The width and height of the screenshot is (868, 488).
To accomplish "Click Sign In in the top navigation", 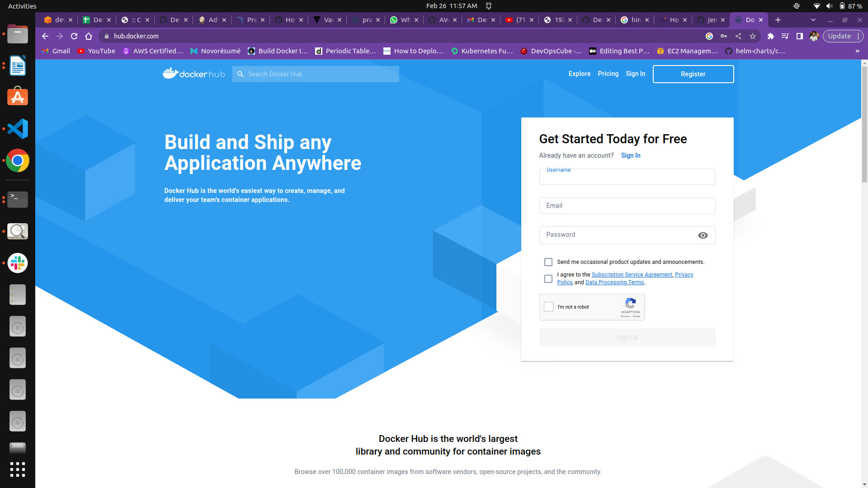I will tap(636, 74).
